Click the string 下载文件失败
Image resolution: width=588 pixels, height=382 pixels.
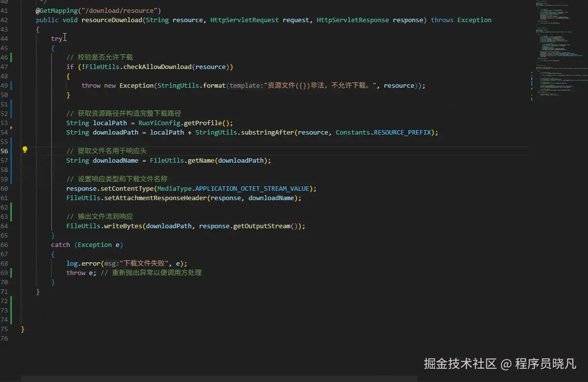tap(144, 264)
